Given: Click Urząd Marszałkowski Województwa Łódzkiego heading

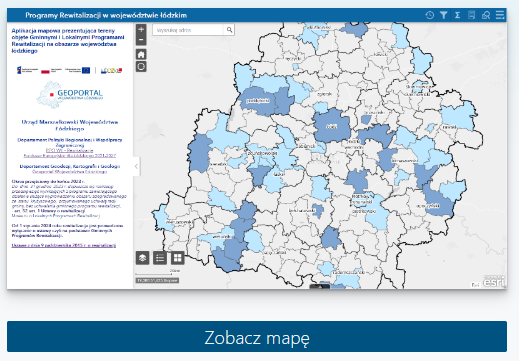Looking at the screenshot, I should coord(70,125).
